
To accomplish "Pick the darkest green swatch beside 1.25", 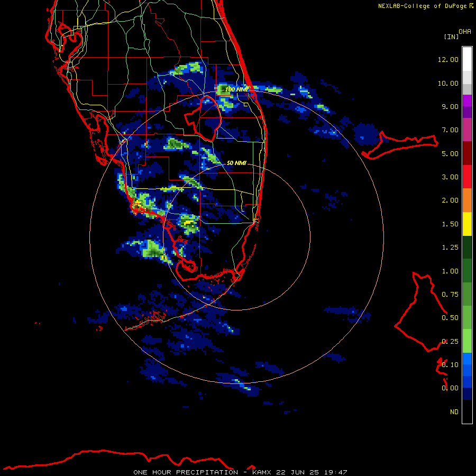I will point(467,247).
